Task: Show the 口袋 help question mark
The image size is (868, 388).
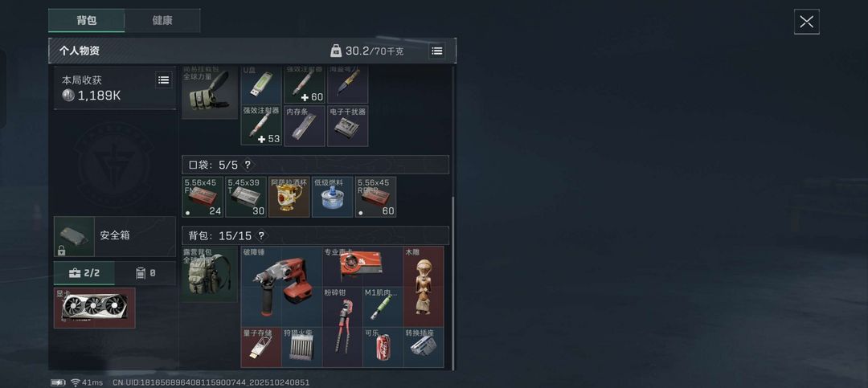Action: click(248, 165)
